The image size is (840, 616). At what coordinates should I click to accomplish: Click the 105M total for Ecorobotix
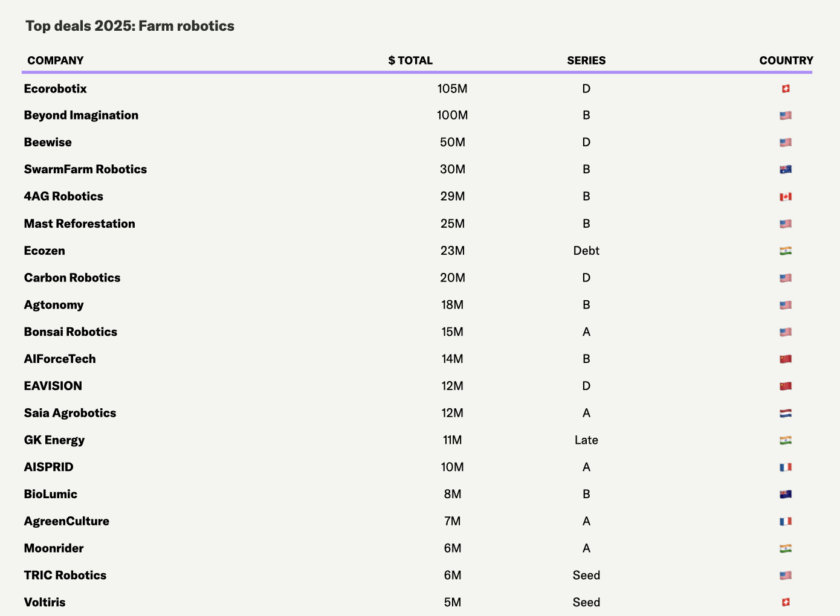(453, 89)
